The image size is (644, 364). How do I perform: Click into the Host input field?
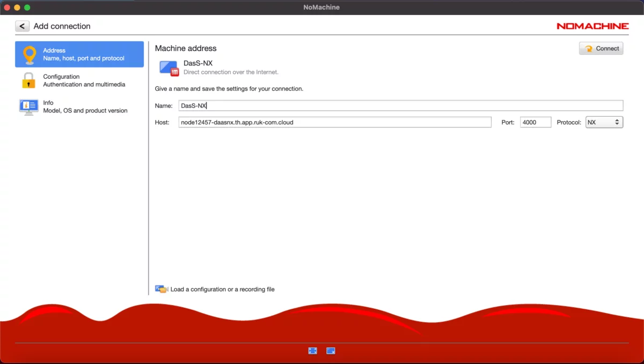(335, 122)
